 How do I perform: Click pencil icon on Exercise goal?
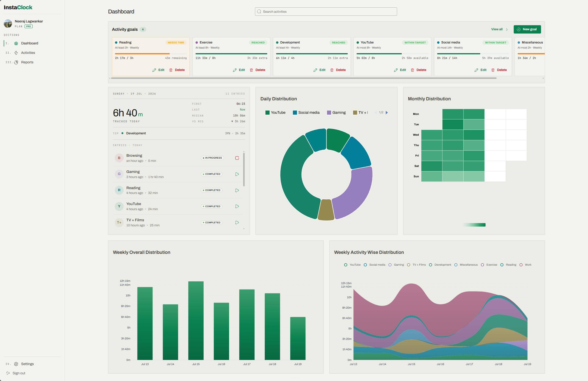235,70
